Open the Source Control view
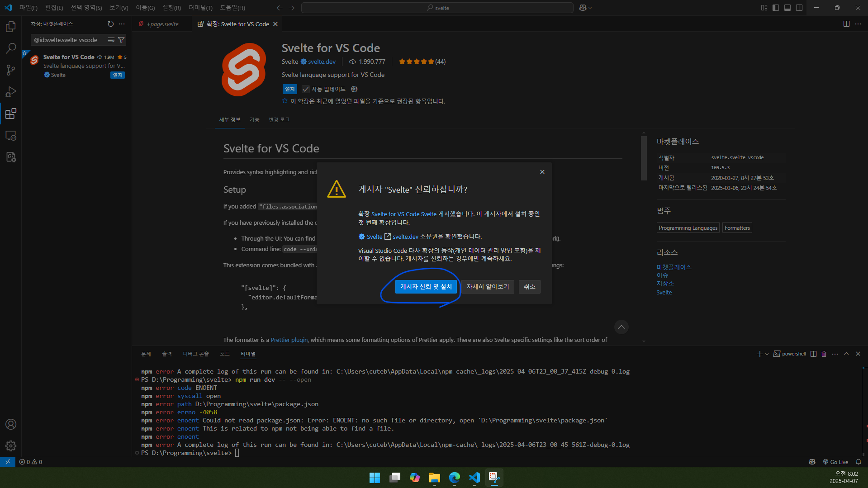This screenshot has height=488, width=868. click(11, 70)
